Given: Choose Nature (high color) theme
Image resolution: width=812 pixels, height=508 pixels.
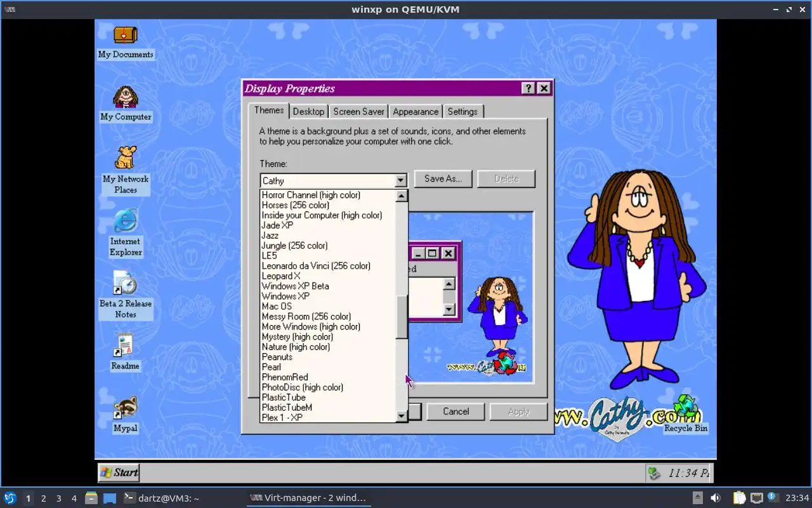Looking at the screenshot, I should [x=329, y=347].
